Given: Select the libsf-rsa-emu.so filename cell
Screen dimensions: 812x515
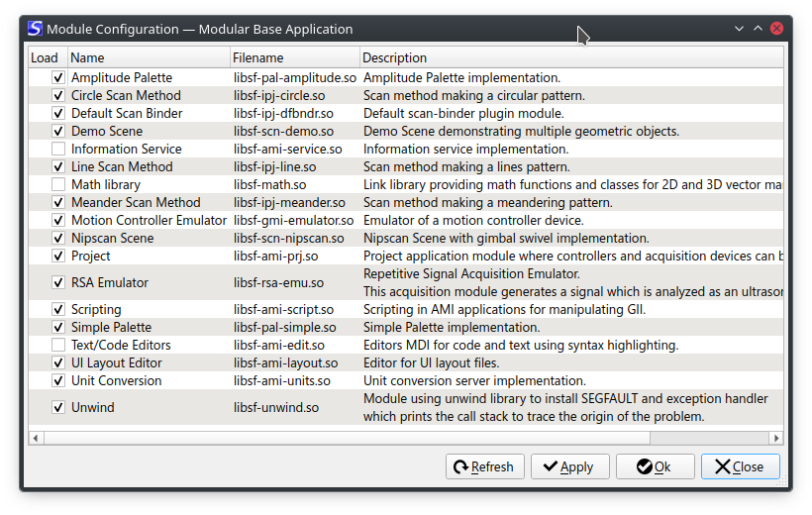Looking at the screenshot, I should [295, 283].
